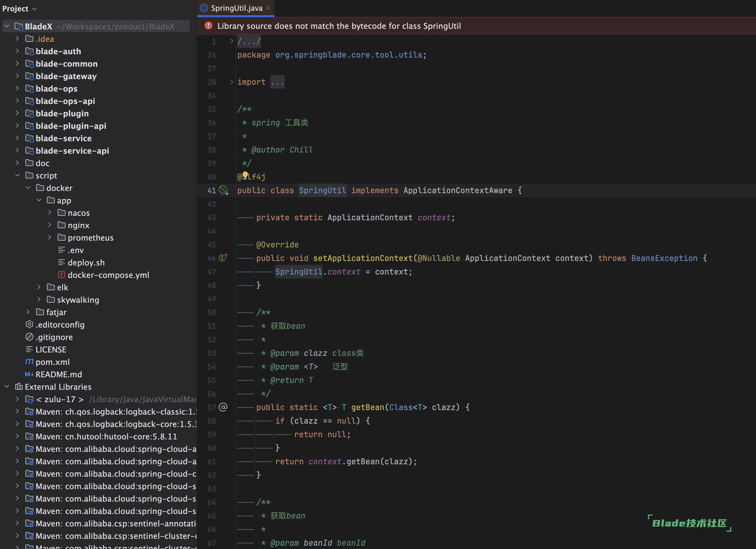Open pom.xml from project tree
The width and height of the screenshot is (756, 549).
point(53,362)
